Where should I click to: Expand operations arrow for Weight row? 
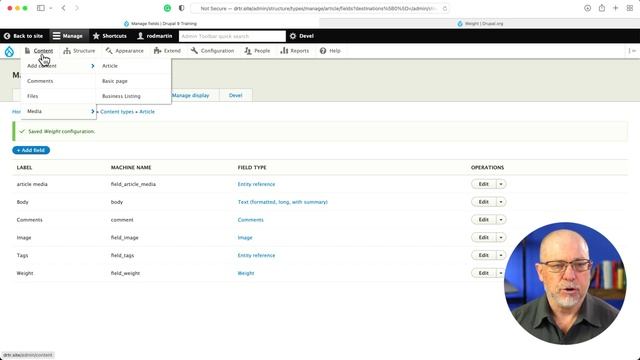pyautogui.click(x=500, y=273)
